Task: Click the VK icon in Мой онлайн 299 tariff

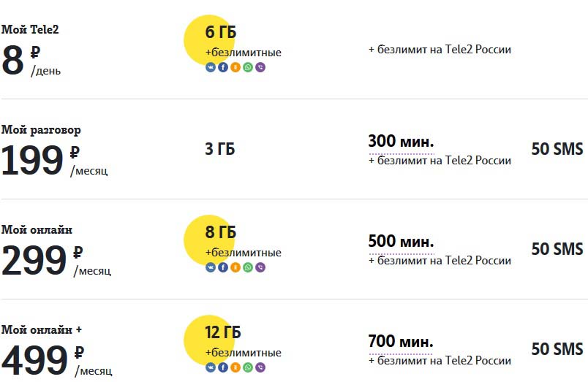Action: (x=211, y=267)
